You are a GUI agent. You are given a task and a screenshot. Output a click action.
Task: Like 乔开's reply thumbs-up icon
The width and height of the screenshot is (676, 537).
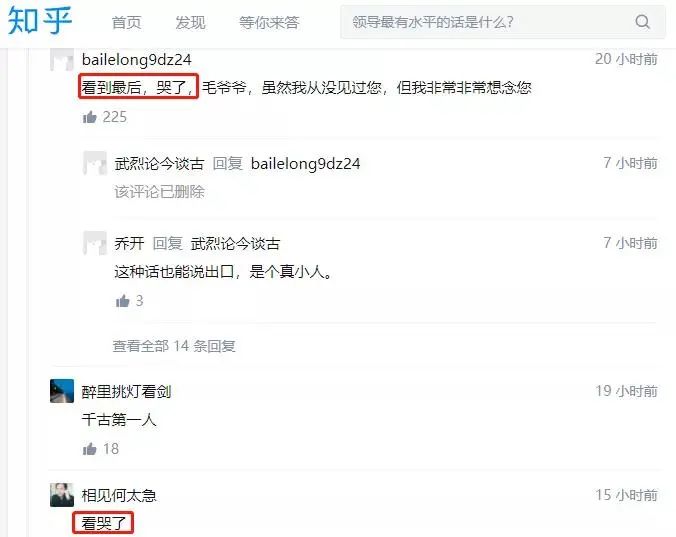point(123,300)
